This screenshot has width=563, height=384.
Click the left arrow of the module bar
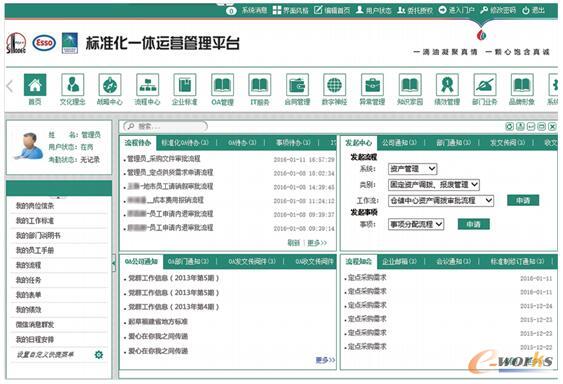[x=10, y=86]
